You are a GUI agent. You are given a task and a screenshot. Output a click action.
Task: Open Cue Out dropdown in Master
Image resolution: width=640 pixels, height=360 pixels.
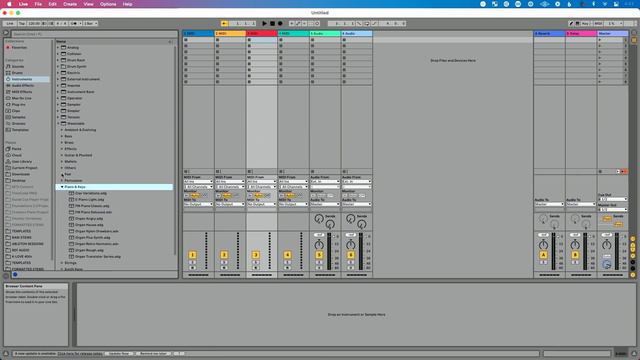(613, 199)
